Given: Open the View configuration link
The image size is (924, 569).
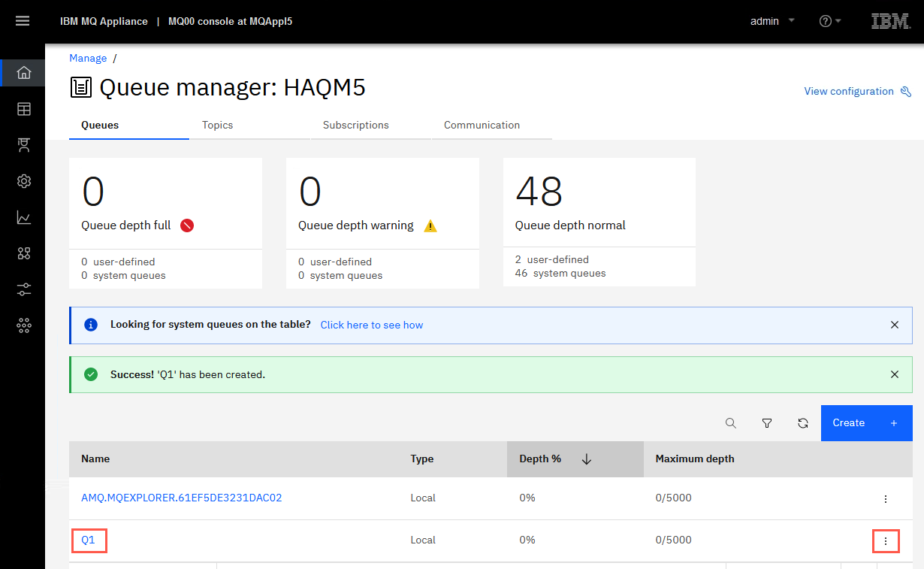Looking at the screenshot, I should pos(849,91).
